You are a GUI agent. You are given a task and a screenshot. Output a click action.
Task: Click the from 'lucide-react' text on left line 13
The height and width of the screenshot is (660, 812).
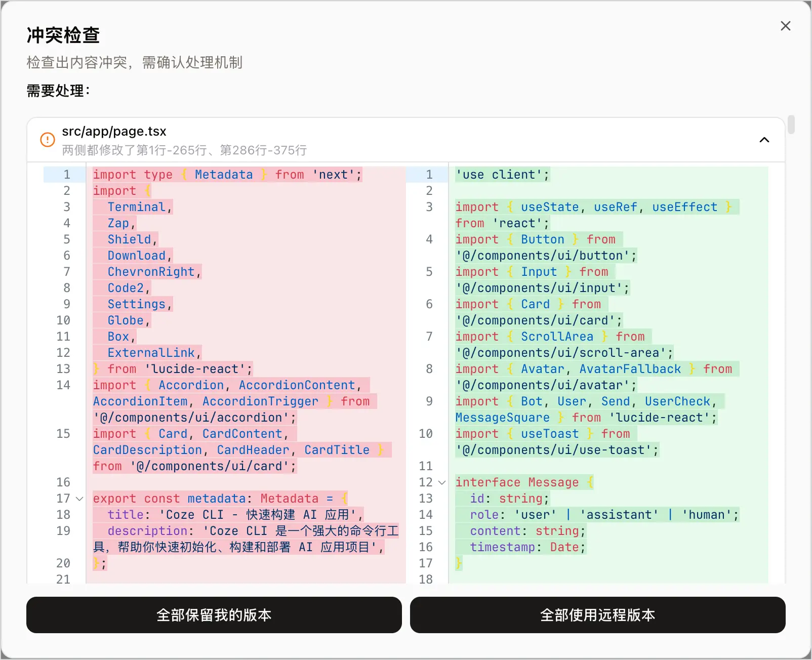tap(180, 369)
